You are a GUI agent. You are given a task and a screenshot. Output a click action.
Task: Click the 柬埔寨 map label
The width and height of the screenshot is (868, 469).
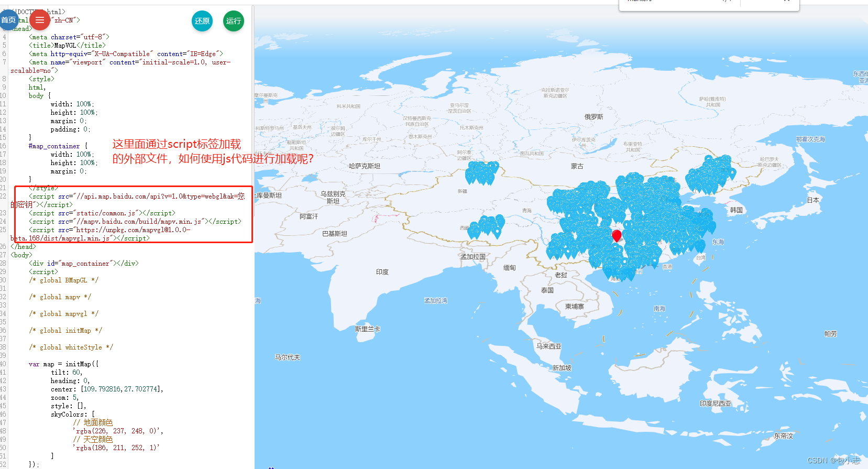pyautogui.click(x=575, y=307)
